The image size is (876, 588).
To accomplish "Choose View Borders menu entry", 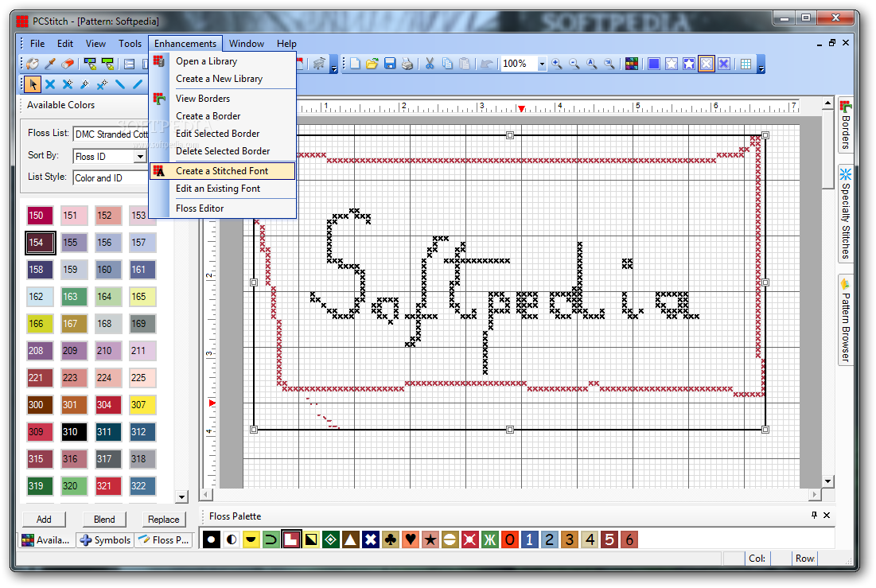I will (223, 99).
